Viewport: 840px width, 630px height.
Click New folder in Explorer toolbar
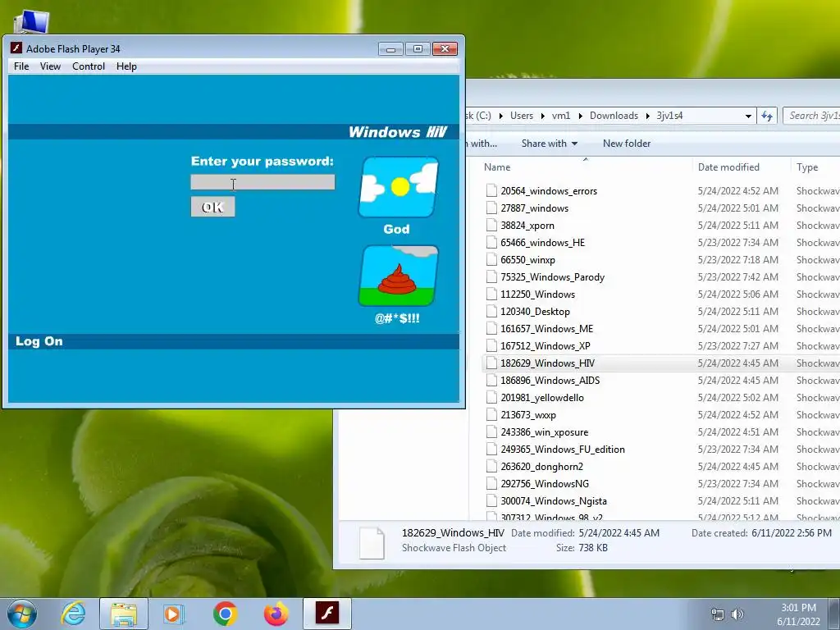[626, 144]
